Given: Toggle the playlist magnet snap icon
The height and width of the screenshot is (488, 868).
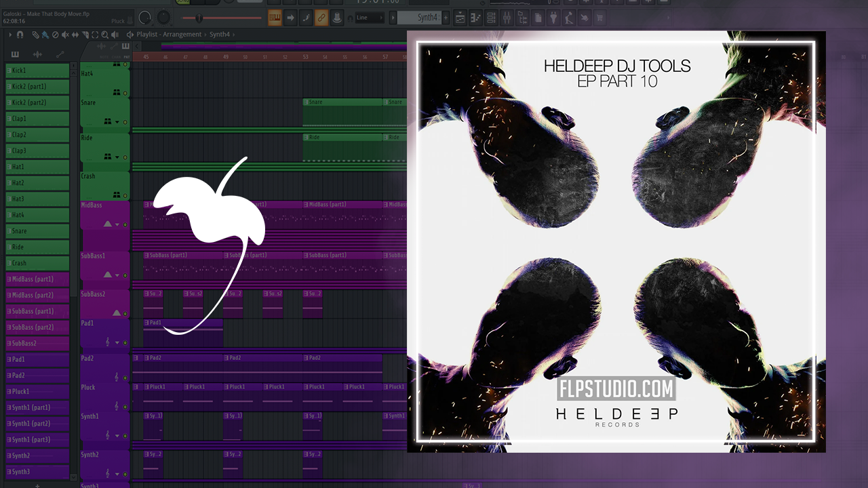Looking at the screenshot, I should coord(20,35).
